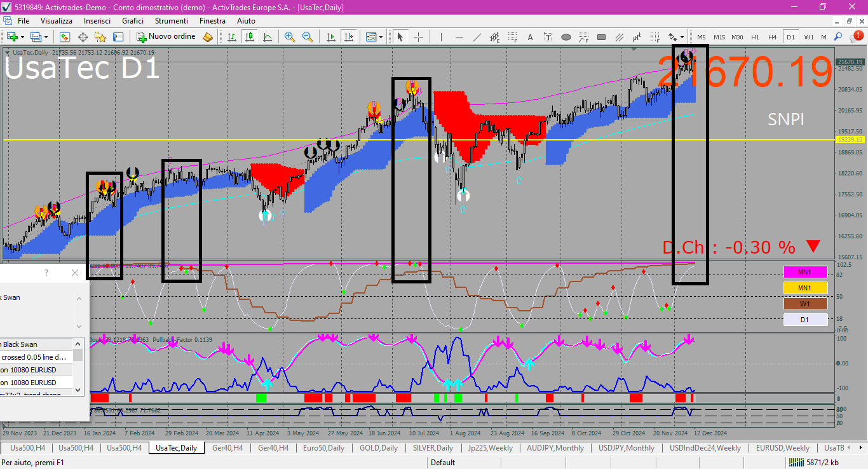The height and width of the screenshot is (469, 868).
Task: Click dialog text box scroll-up arrow
Action: click(x=79, y=297)
